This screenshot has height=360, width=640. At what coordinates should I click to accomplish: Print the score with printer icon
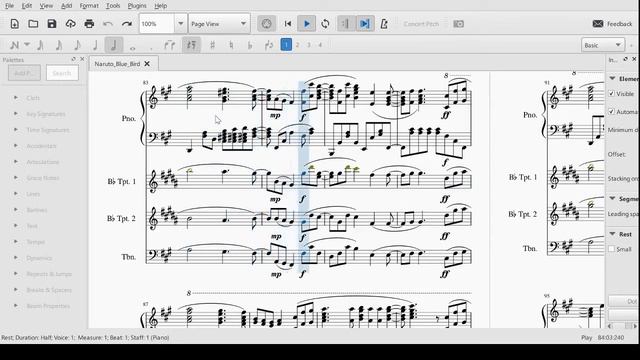tap(89, 24)
